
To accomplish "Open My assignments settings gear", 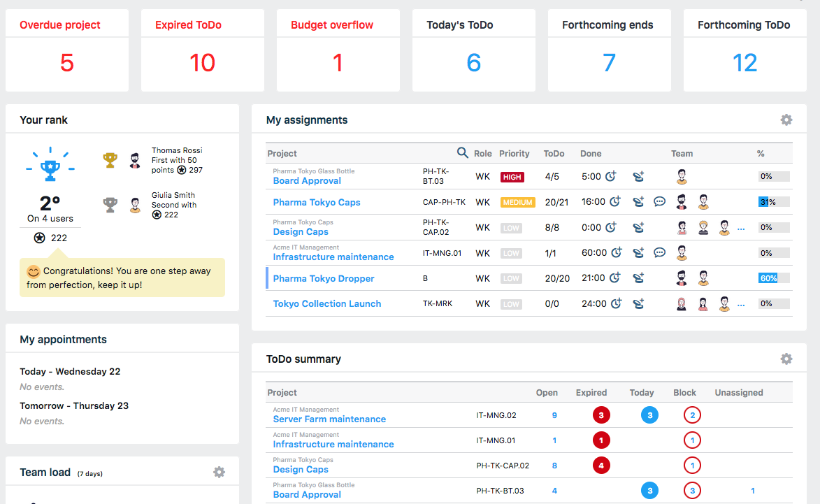I will coord(786,120).
